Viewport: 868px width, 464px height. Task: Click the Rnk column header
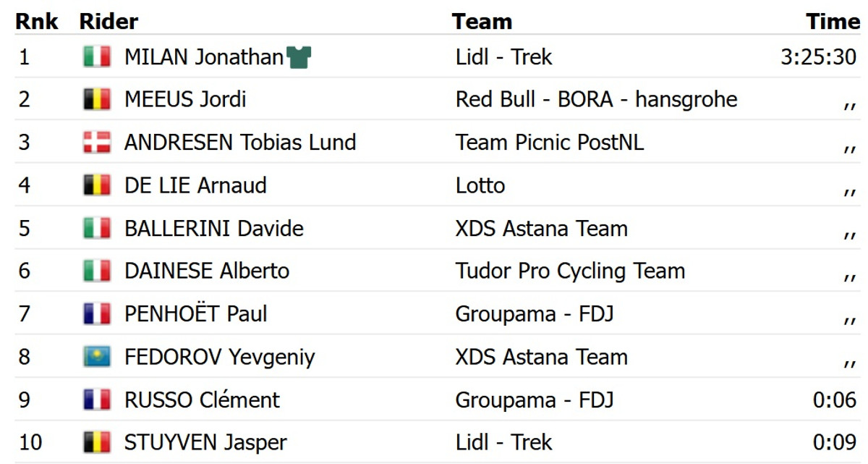point(38,22)
